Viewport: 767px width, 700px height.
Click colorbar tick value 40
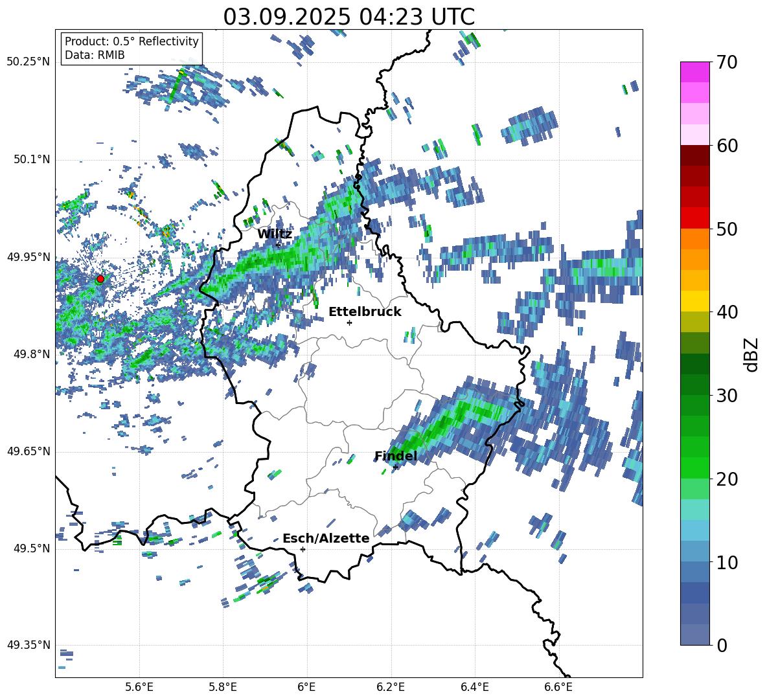coord(726,312)
